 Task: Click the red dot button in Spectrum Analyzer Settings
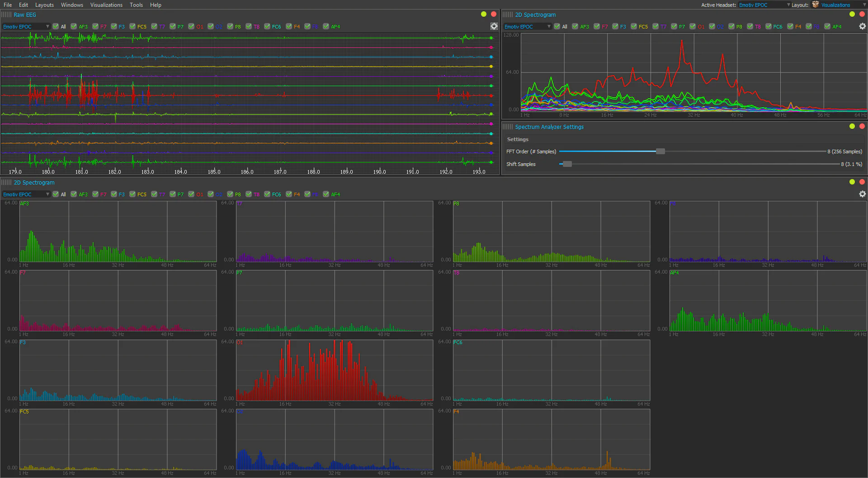click(862, 127)
